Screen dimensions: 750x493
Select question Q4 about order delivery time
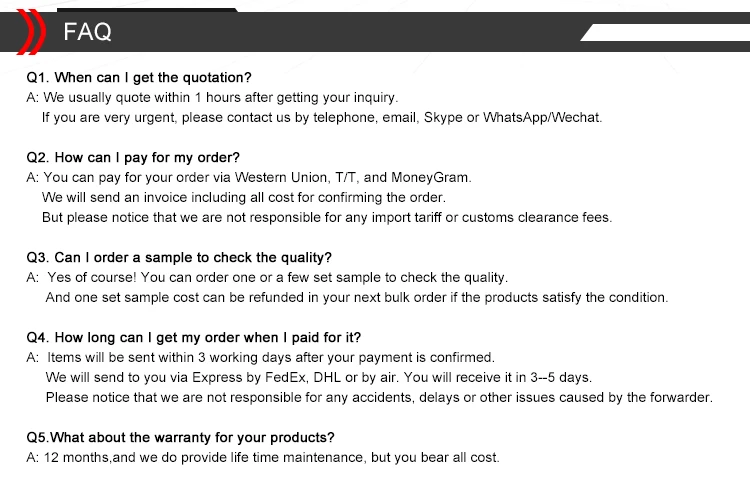[x=194, y=337]
